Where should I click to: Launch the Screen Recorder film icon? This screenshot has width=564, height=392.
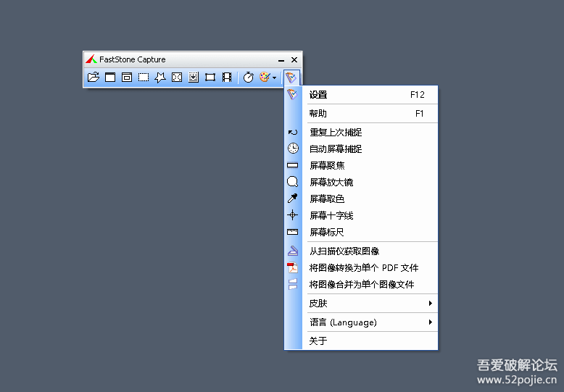(x=227, y=78)
